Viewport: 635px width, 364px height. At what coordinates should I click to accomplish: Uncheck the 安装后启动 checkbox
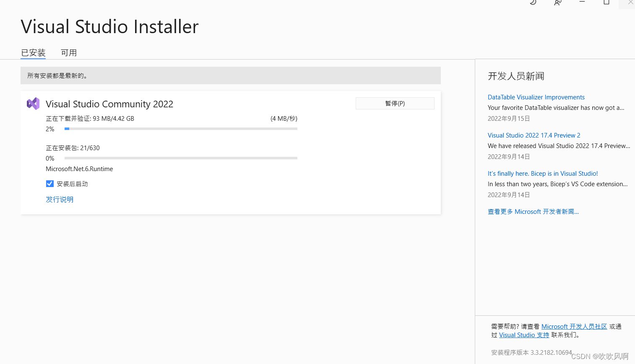[x=50, y=184]
